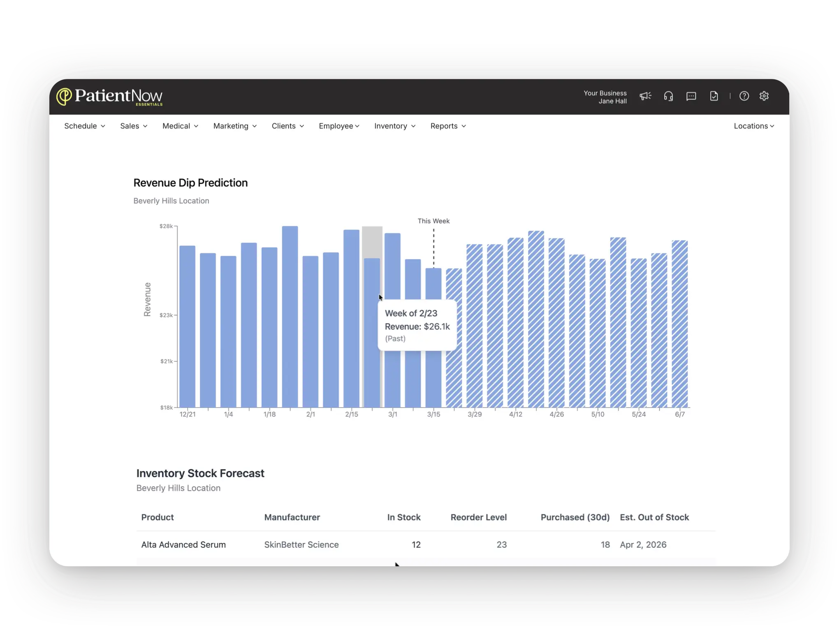The height and width of the screenshot is (644, 839).
Task: Open the help question mark icon
Action: (744, 96)
